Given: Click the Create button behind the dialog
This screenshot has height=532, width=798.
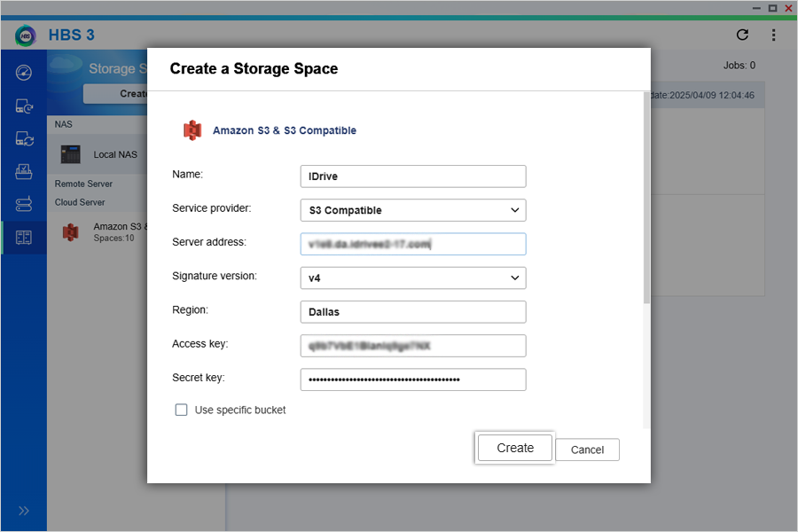Looking at the screenshot, I should [x=115, y=94].
